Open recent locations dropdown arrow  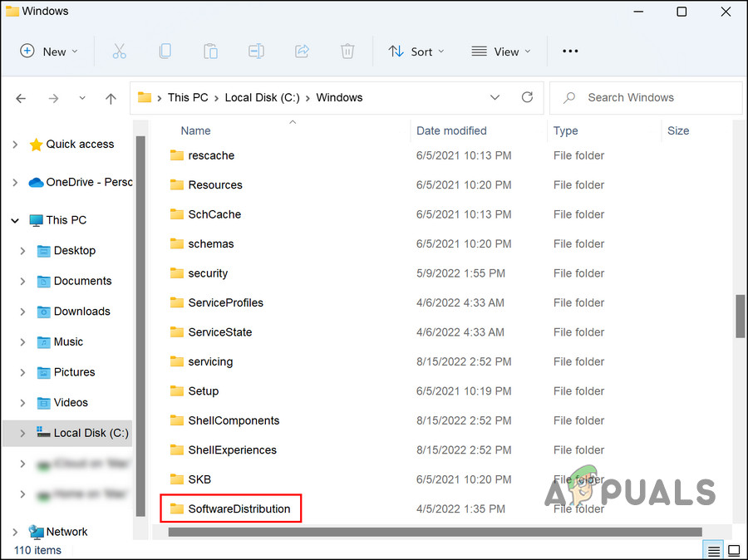tap(82, 98)
